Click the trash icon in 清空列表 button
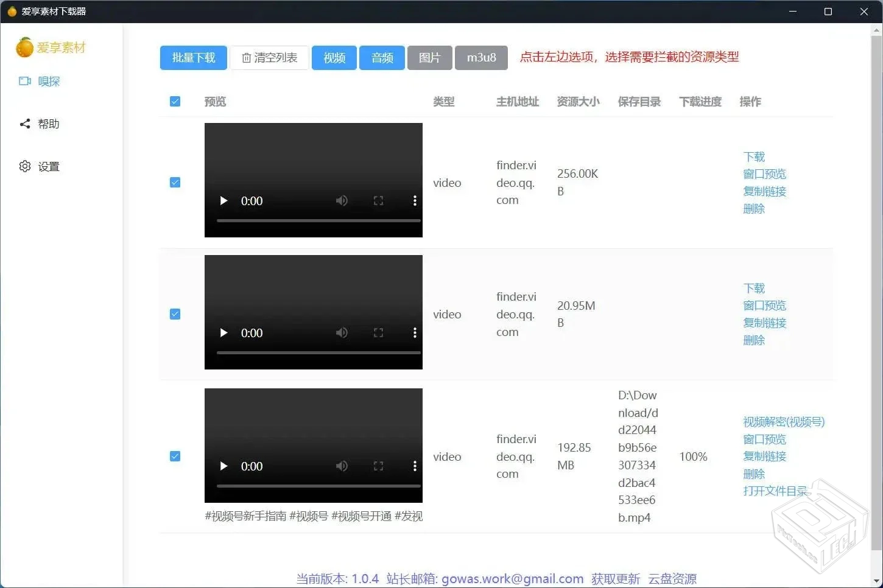The height and width of the screenshot is (588, 883). coord(247,57)
